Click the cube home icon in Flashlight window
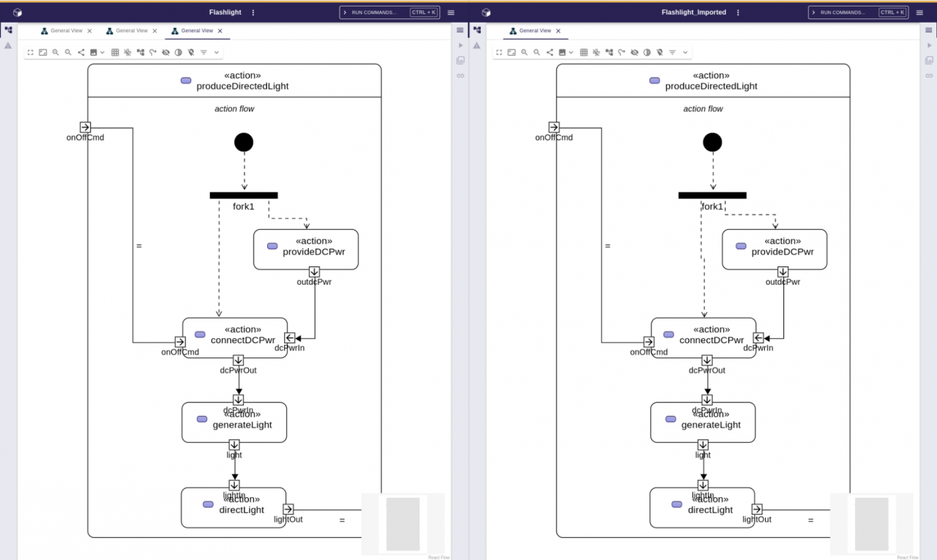Image resolution: width=937 pixels, height=560 pixels. [x=18, y=12]
